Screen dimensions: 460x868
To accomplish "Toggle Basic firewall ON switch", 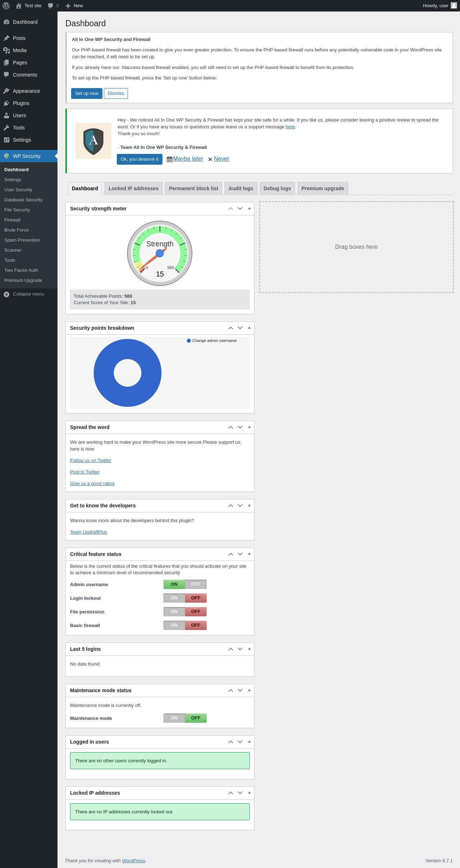I will pos(174,625).
